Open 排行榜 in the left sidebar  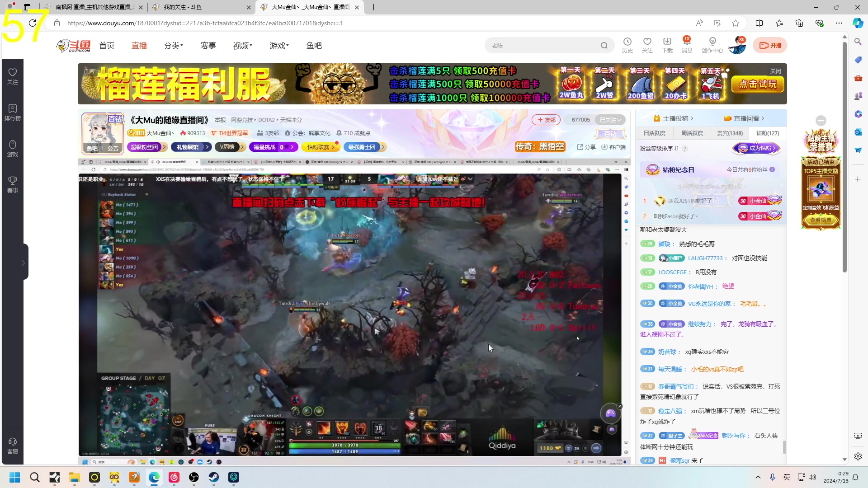[x=13, y=113]
